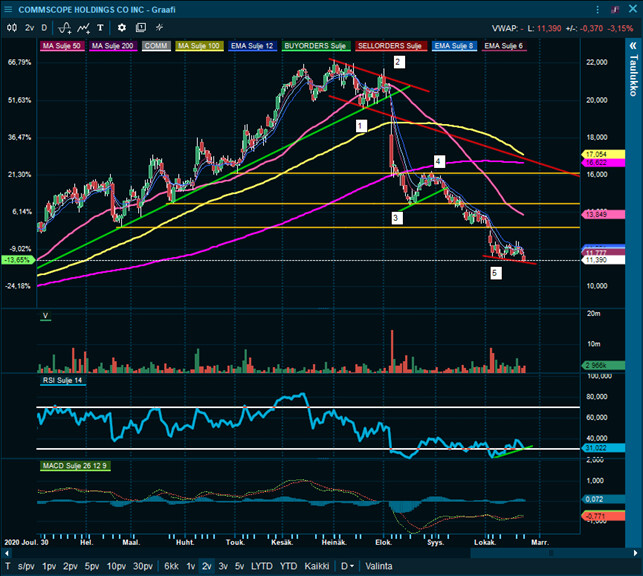643x576 pixels.
Task: Toggle the BUYORDERS Sulje indicator label
Action: click(316, 46)
